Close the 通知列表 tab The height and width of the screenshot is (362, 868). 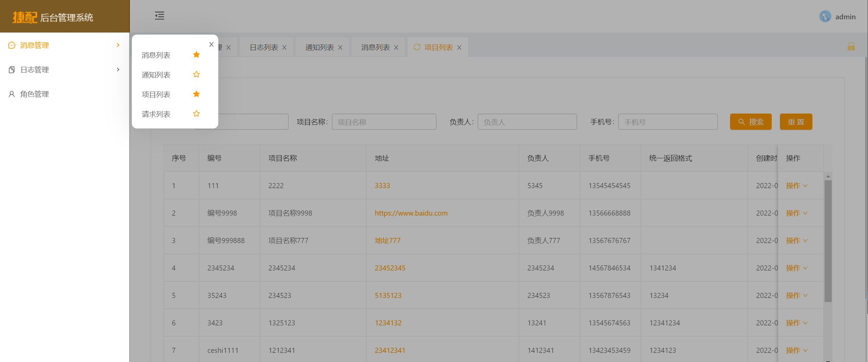click(340, 47)
